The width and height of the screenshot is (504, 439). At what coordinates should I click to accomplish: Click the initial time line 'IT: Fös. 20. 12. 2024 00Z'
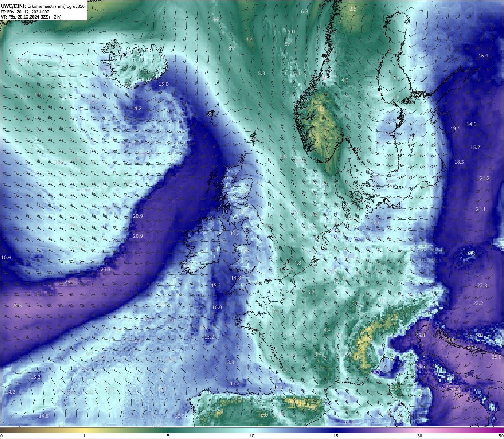[25, 11]
